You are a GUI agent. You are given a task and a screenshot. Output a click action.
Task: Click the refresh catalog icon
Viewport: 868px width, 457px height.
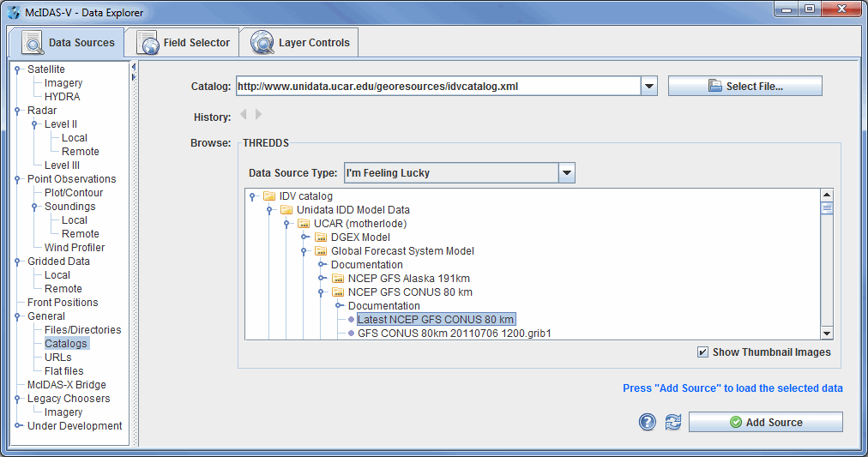click(x=673, y=422)
